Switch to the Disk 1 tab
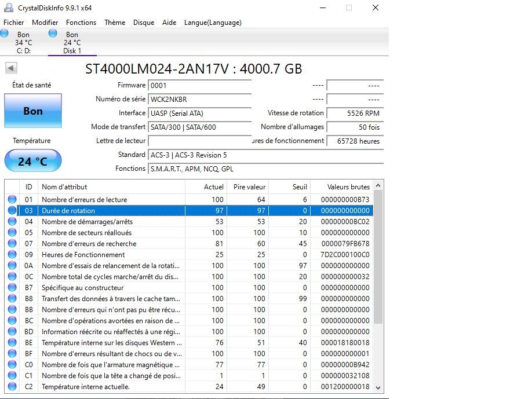The width and height of the screenshot is (532, 399). click(72, 42)
